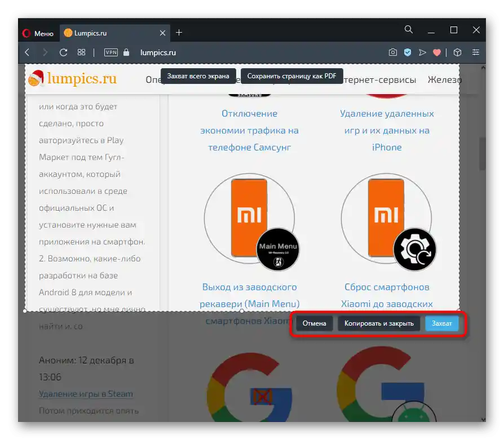Click the Xiaomi reset gear article thumbnail
The height and width of the screenshot is (440, 504).
pyautogui.click(x=388, y=221)
